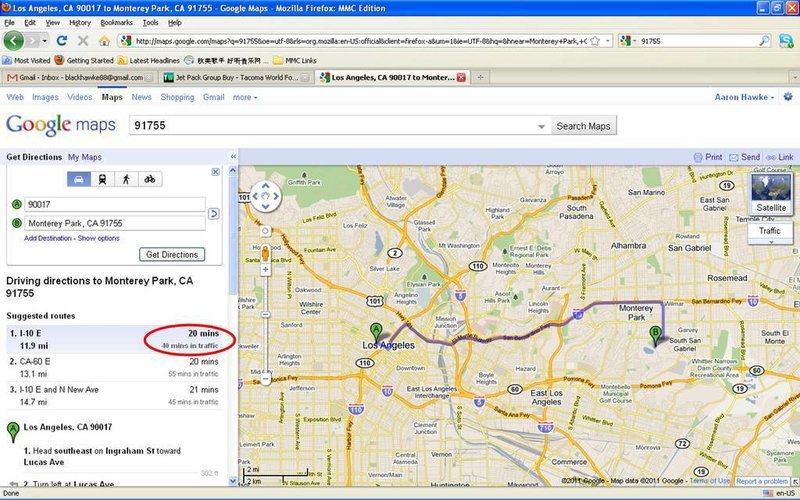Click the stop loading X icon
The width and height of the screenshot is (800, 500).
click(x=83, y=40)
